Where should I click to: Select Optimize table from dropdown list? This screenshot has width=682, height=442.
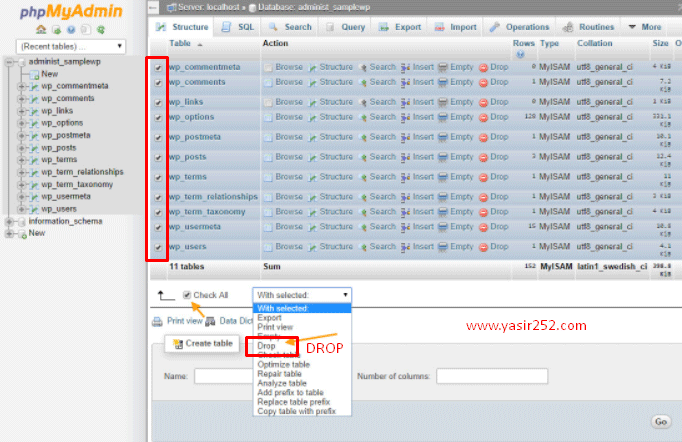pos(284,365)
